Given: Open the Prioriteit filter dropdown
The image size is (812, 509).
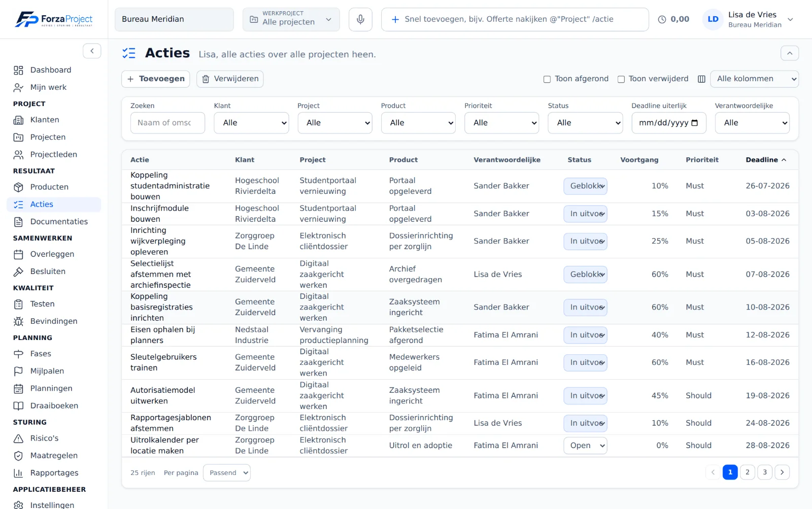Looking at the screenshot, I should pyautogui.click(x=501, y=123).
